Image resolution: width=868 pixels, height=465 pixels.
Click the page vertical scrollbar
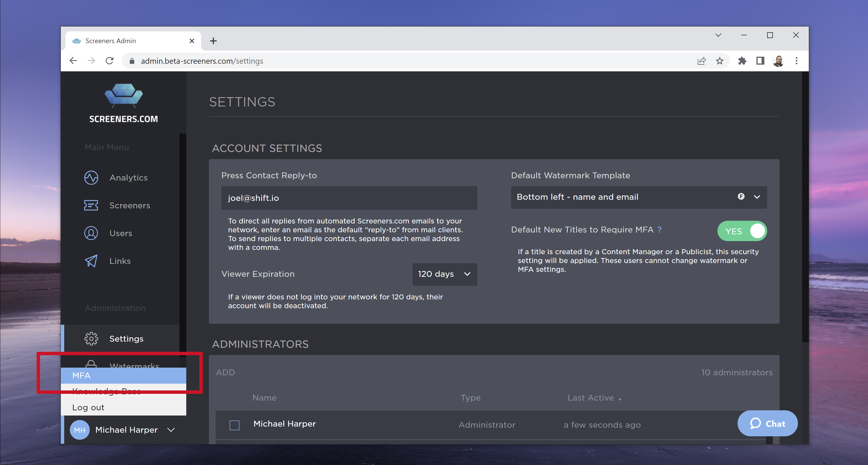pyautogui.click(x=805, y=207)
